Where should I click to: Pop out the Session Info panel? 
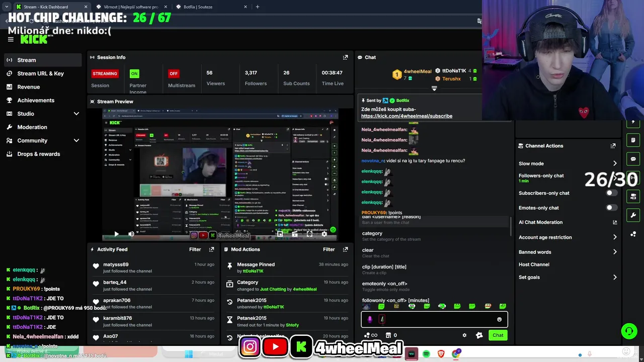tap(345, 57)
